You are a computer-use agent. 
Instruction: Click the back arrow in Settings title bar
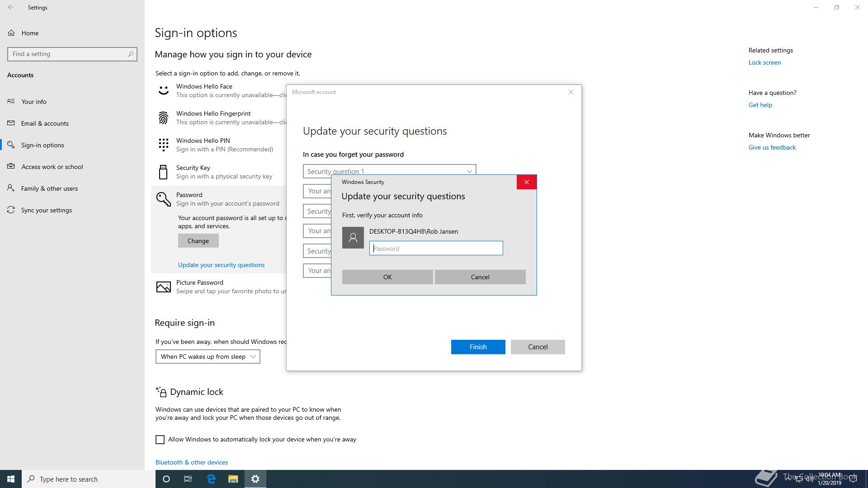[x=11, y=7]
